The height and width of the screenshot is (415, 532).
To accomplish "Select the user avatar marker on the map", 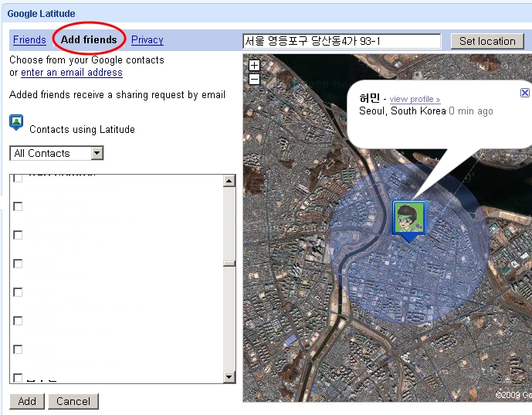I will 408,221.
